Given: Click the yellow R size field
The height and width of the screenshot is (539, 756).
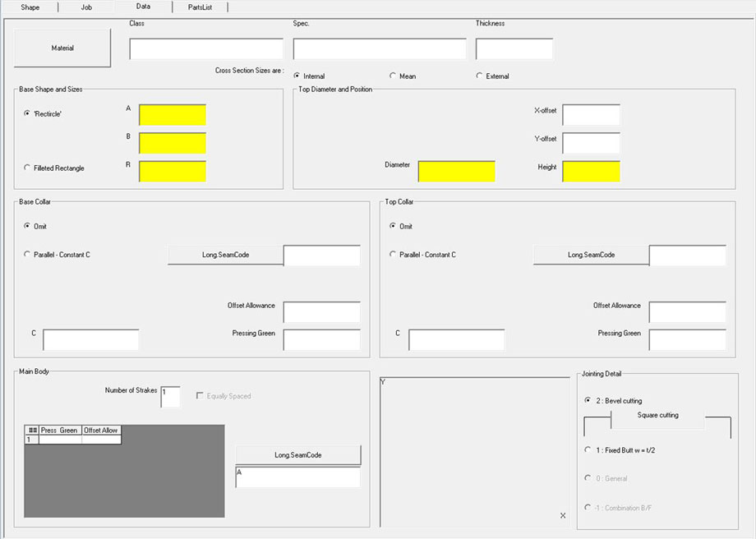Looking at the screenshot, I should pyautogui.click(x=173, y=171).
